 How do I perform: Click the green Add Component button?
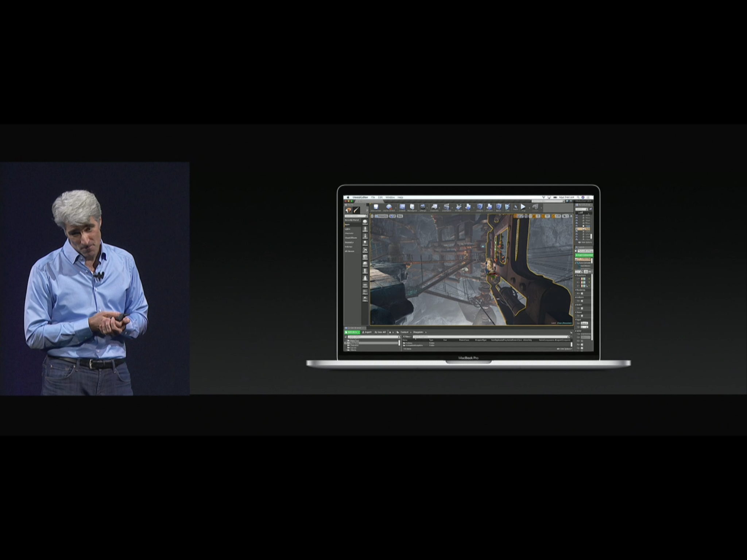584,255
